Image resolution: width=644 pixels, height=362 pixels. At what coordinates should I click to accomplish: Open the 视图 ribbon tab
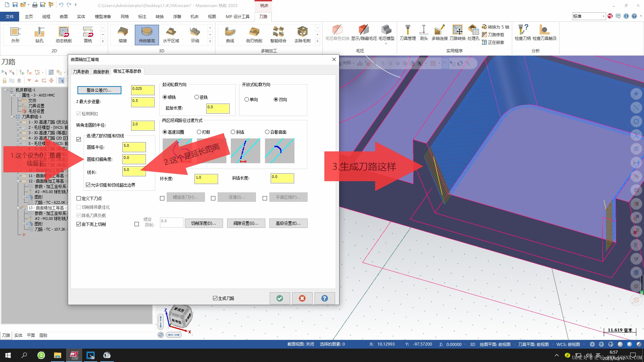click(212, 16)
